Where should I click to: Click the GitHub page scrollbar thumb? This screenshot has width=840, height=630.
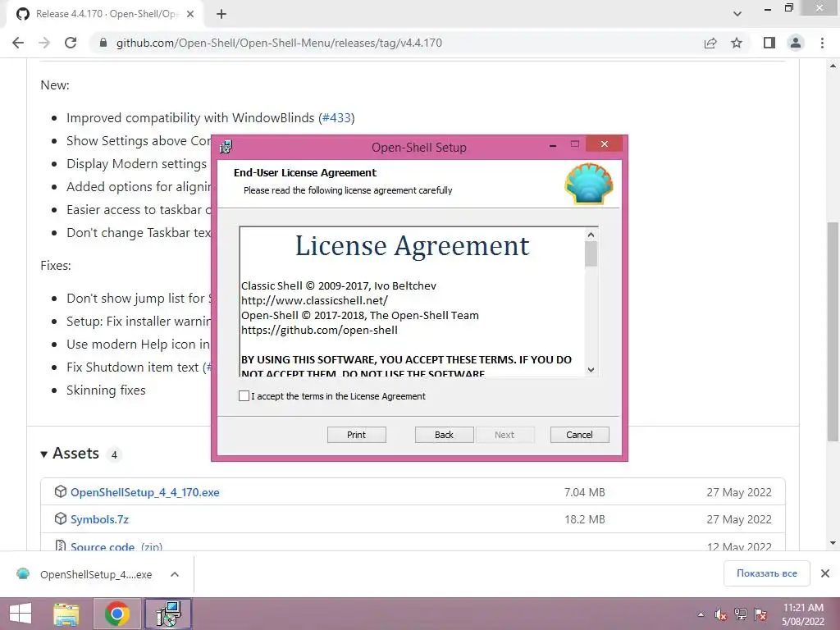tap(833, 332)
